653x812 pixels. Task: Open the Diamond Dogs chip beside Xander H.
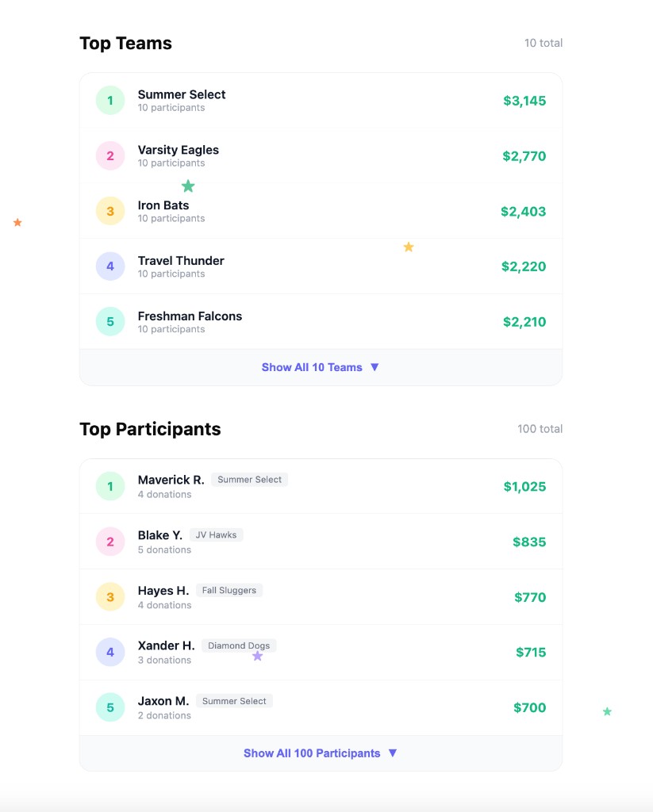pyautogui.click(x=238, y=645)
